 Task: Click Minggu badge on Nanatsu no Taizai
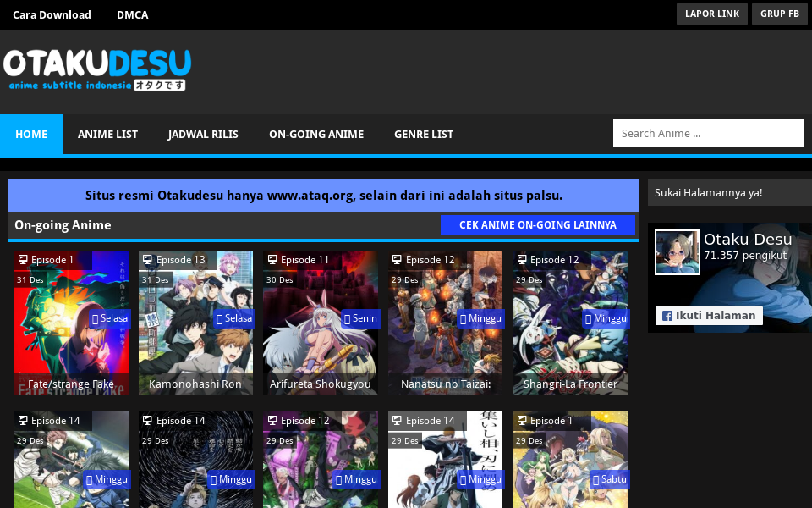pos(480,318)
